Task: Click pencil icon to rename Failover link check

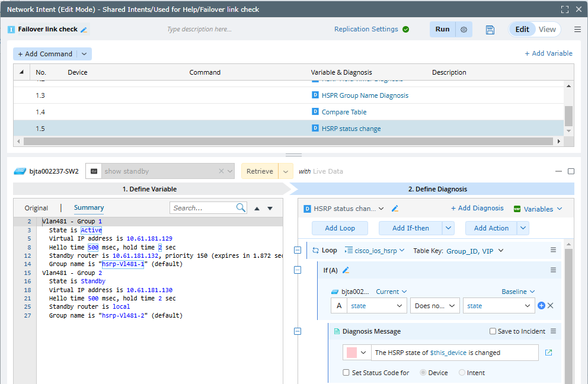Action: point(84,30)
